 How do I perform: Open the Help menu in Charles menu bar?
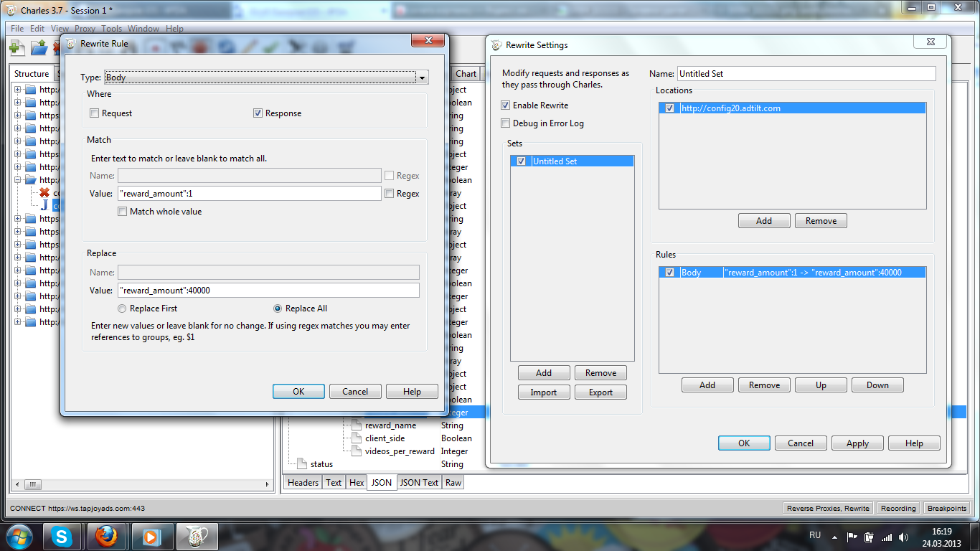click(174, 29)
